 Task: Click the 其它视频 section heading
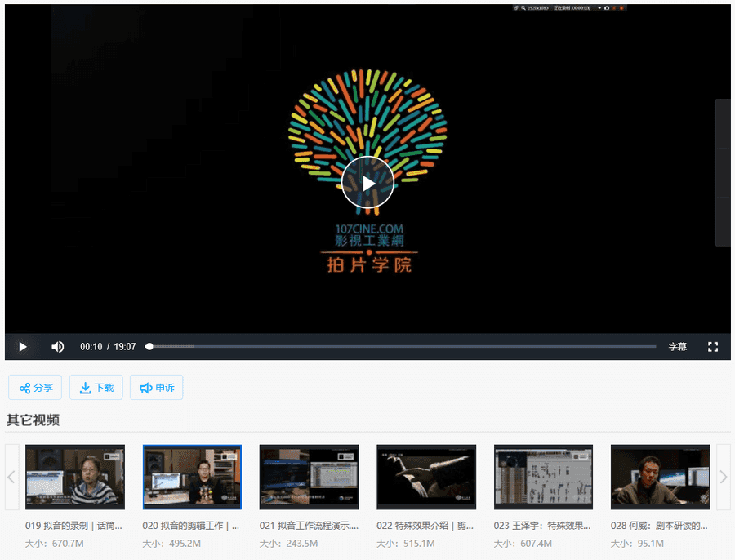coord(33,420)
